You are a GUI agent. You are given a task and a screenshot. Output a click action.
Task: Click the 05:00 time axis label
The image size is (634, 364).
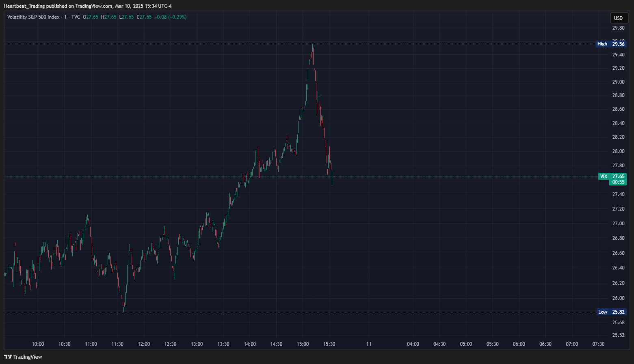pos(466,344)
